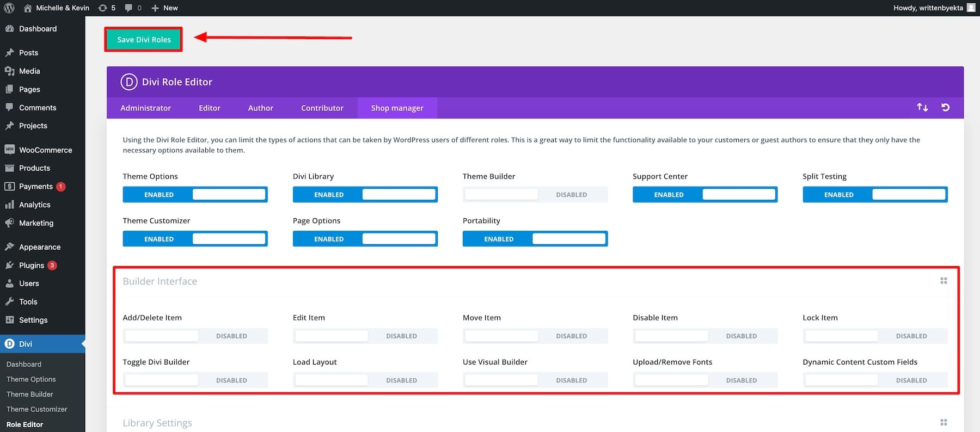
Task: Click the Products icon in sidebar
Action: (x=9, y=168)
